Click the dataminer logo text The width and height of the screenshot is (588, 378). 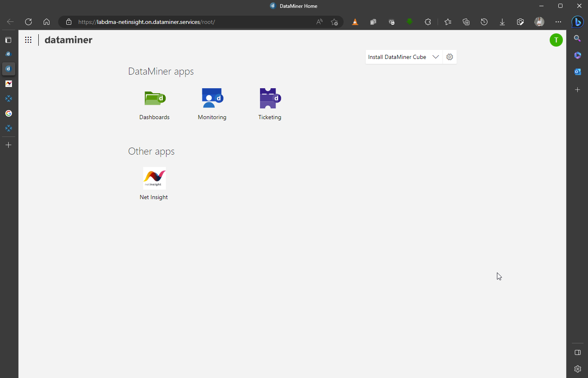click(x=68, y=40)
